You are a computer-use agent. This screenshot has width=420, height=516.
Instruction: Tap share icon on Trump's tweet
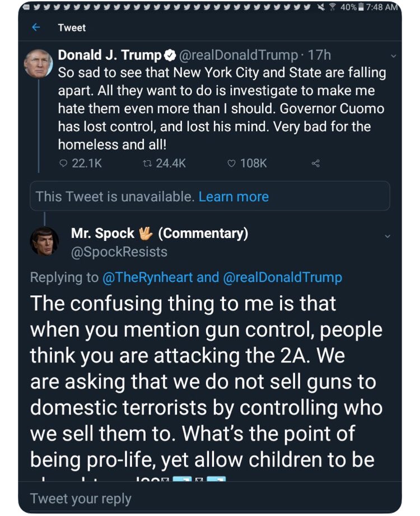pos(315,163)
